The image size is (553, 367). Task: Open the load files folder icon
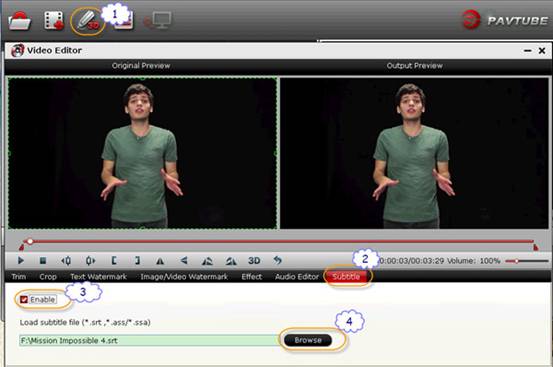click(x=20, y=21)
